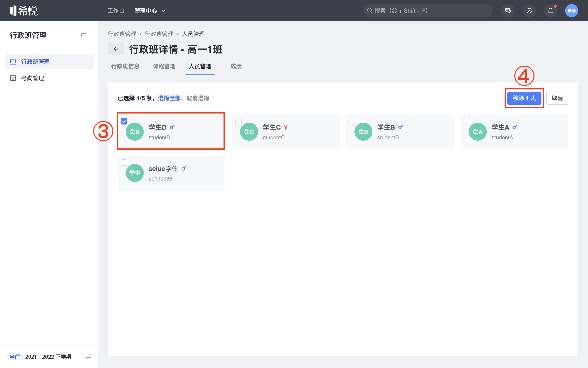Click the studentA account text
Image resolution: width=588 pixels, height=368 pixels.
tap(502, 137)
